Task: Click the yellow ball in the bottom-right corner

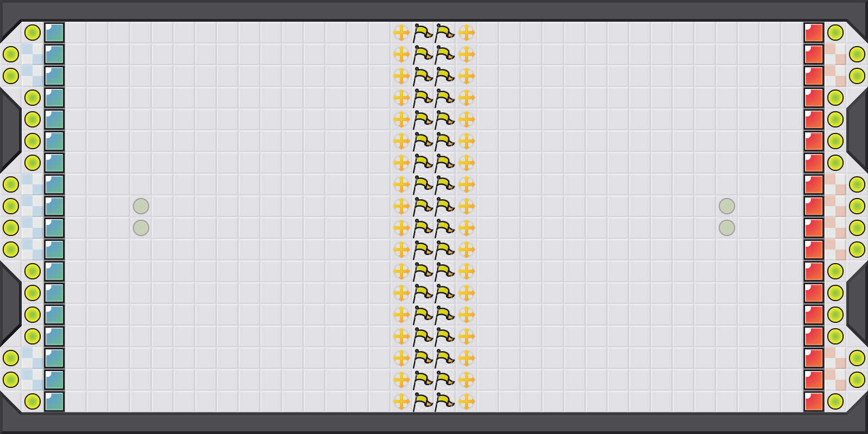Action: pyautogui.click(x=835, y=401)
